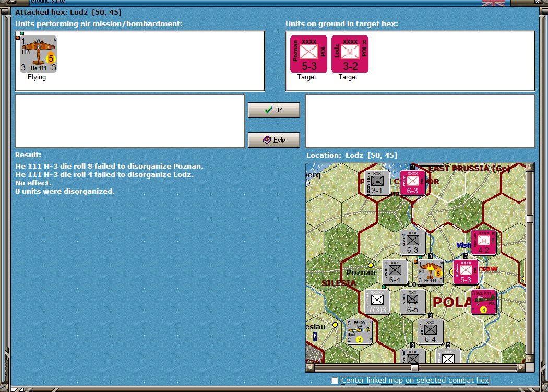The height and width of the screenshot is (392, 548).
Task: Click the 'Target' label under Lodz unit
Action: [348, 77]
